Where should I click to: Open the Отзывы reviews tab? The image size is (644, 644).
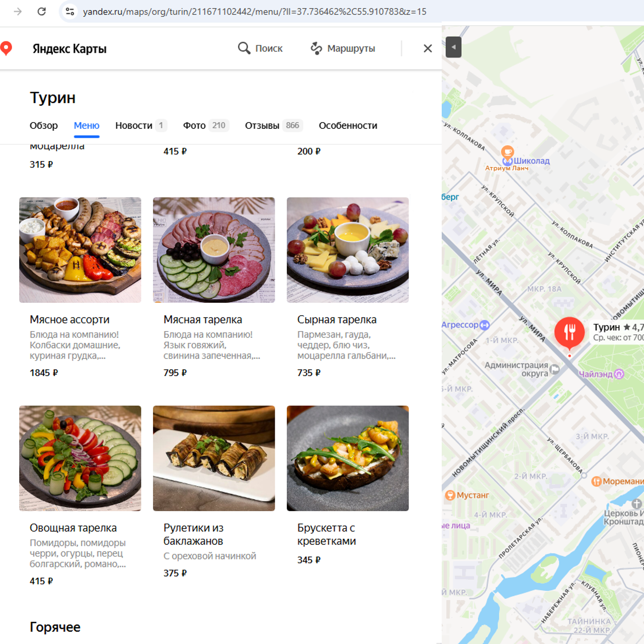coord(262,126)
